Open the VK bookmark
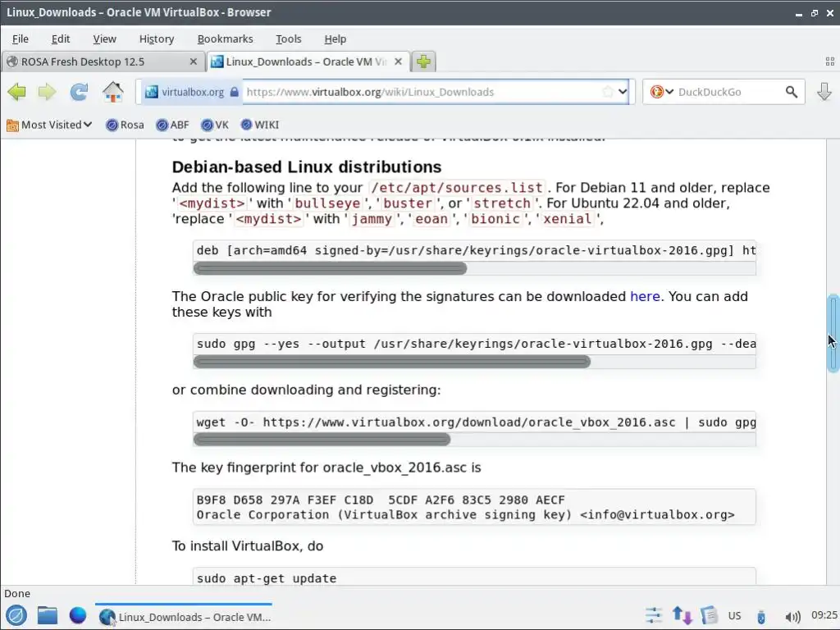Screen dimensions: 840x630 click(x=215, y=125)
